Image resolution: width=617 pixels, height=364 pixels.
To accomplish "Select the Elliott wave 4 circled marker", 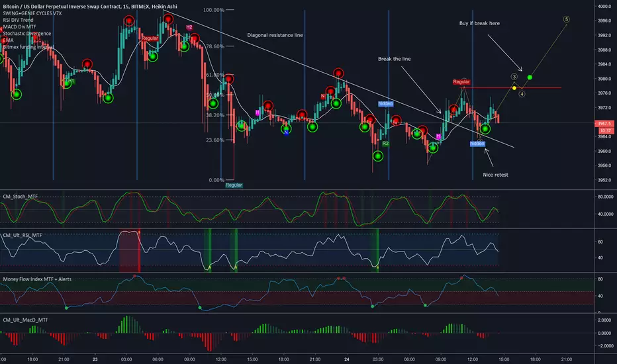I will (x=522, y=94).
